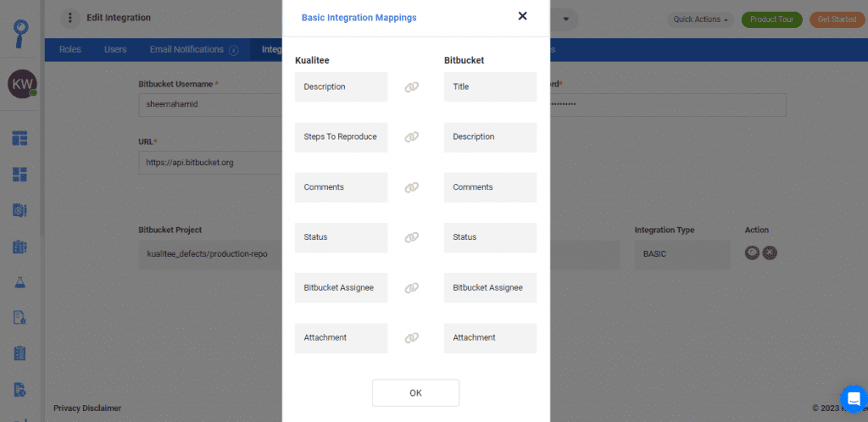Select the Kualitee Comments field
Image resolution: width=868 pixels, height=422 pixels.
(x=341, y=187)
